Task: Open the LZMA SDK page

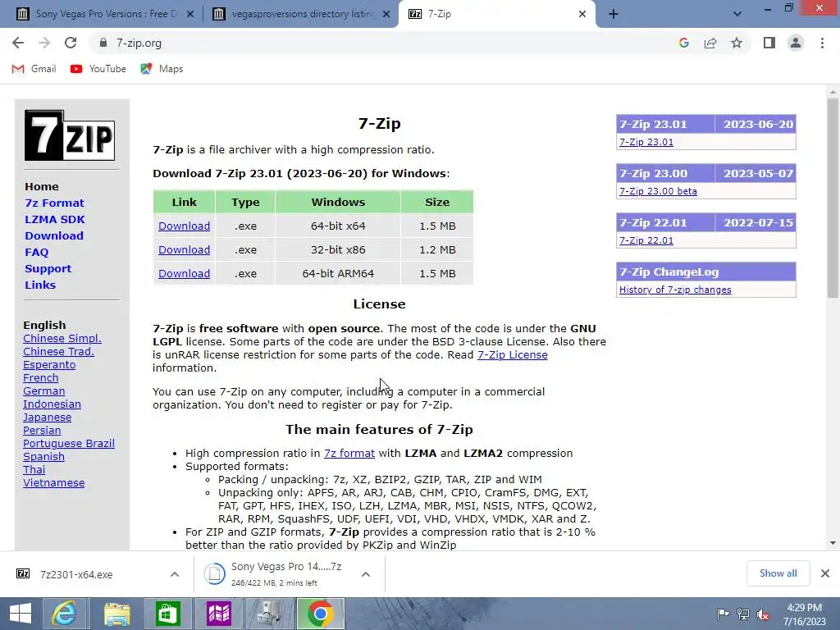Action: [x=55, y=219]
